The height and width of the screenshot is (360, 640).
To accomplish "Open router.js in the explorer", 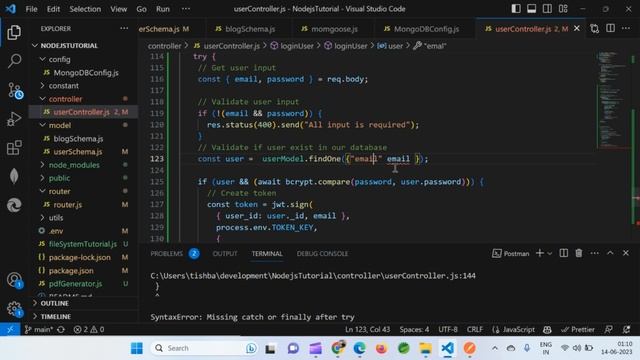I will [x=84, y=204].
